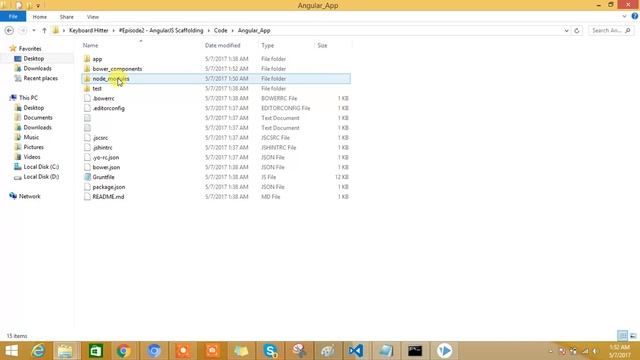Screen dimensions: 640x360
Task: Open Visual Studio Code from taskbar
Action: [356, 351]
